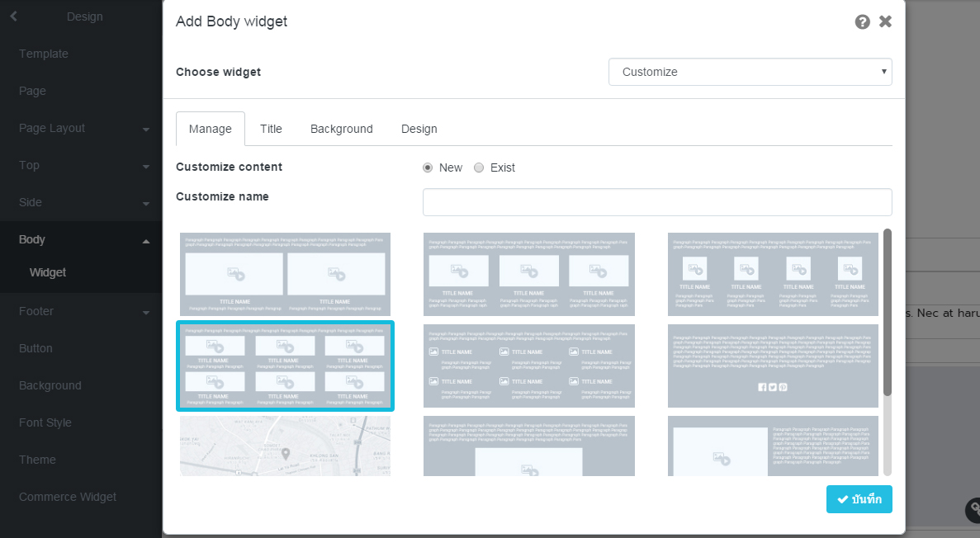Select the Exist radio button

pyautogui.click(x=479, y=168)
